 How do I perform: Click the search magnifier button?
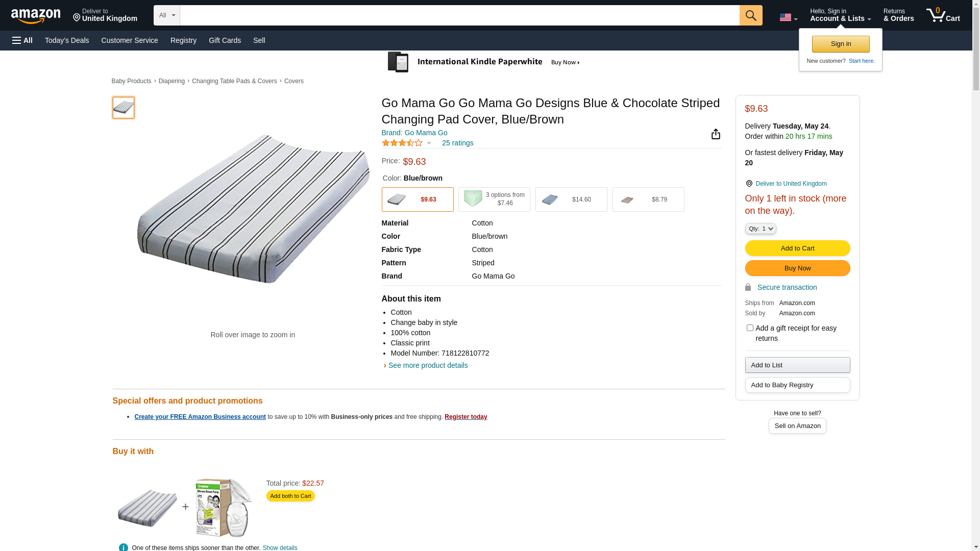[x=750, y=15]
